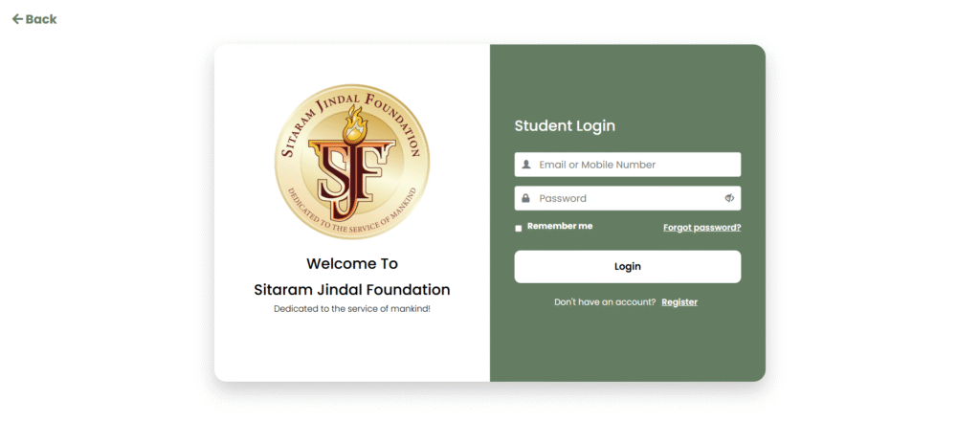Screen dimensions: 980x422
Task: Click the Remember me label
Action: coord(560,227)
